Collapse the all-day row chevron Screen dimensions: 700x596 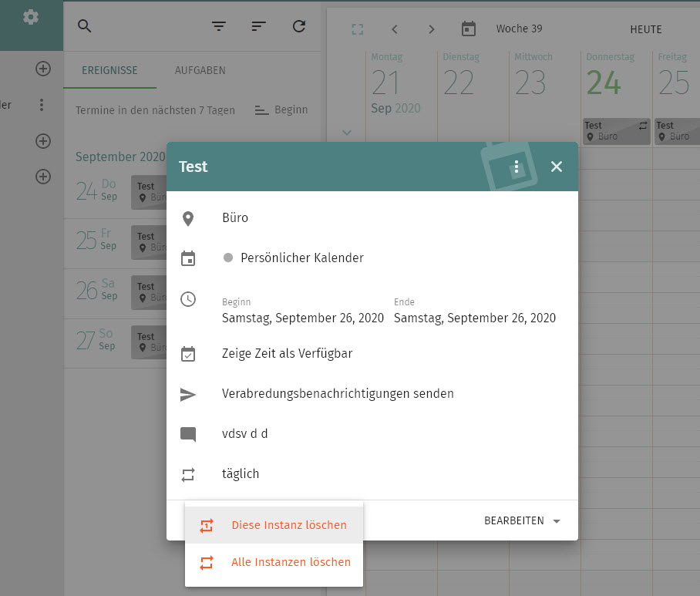click(346, 133)
